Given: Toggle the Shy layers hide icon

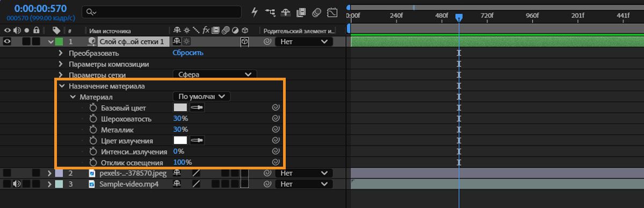Looking at the screenshot, I should click(286, 13).
